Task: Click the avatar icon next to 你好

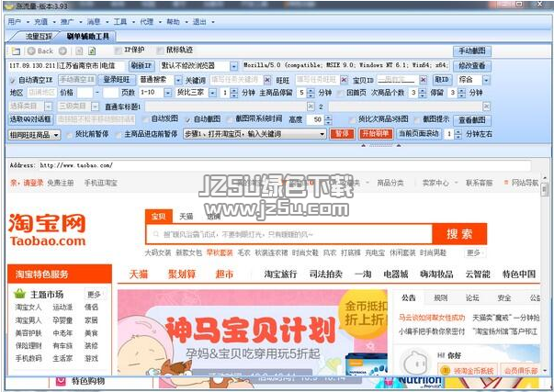Action: tap(414, 363)
